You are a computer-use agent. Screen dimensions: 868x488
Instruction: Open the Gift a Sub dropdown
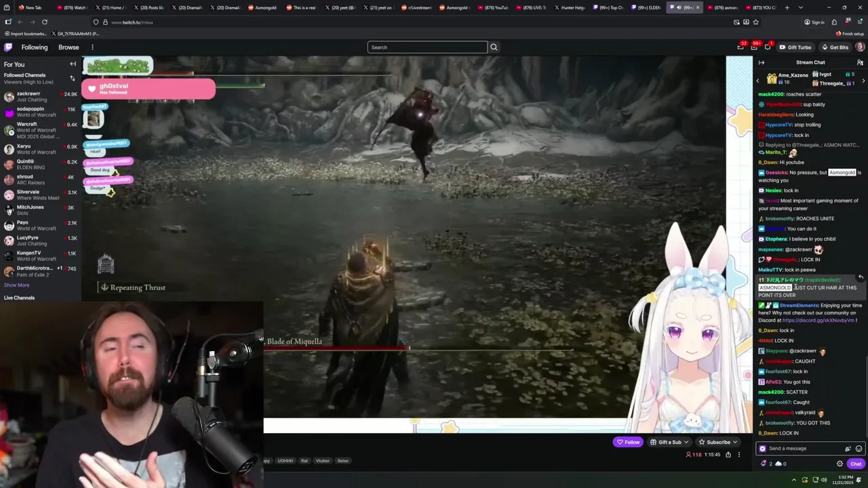[x=669, y=442]
